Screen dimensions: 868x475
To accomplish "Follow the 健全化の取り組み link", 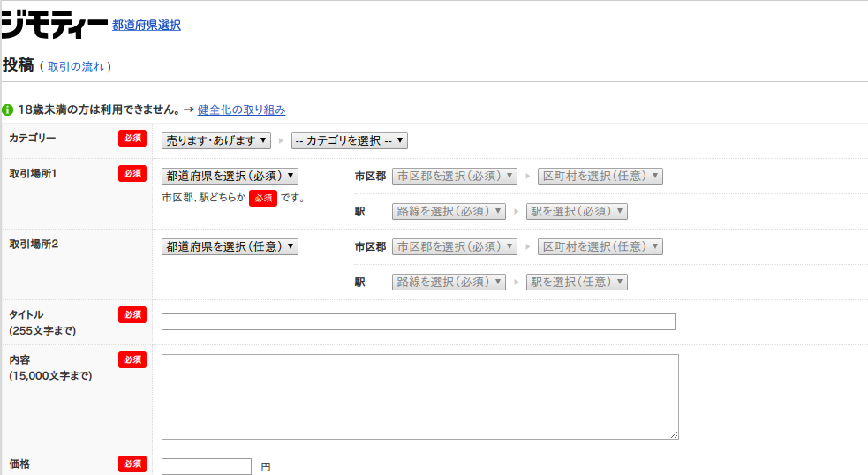I will click(x=241, y=110).
